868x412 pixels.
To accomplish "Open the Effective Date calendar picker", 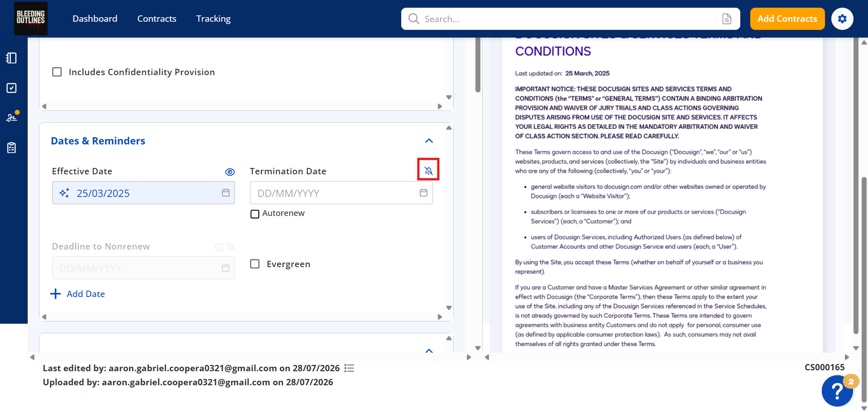I will 225,193.
